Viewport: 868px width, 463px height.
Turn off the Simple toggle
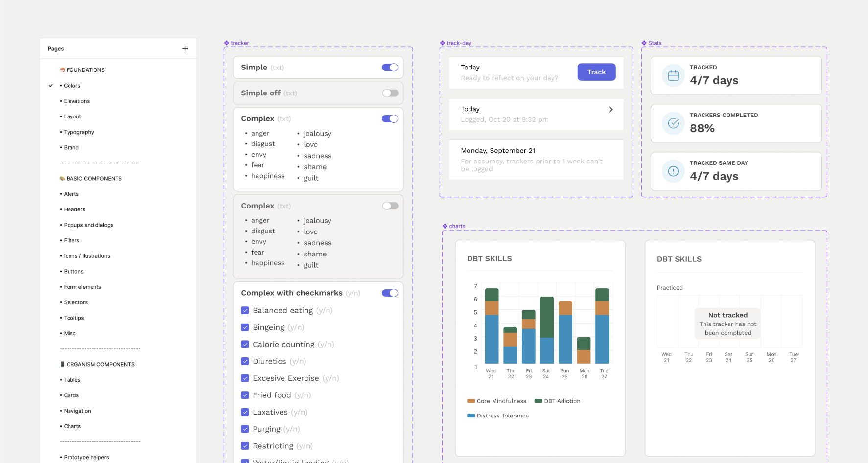pos(390,68)
